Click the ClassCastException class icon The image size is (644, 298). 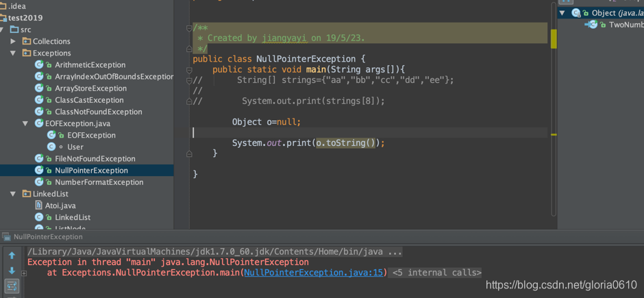(39, 100)
